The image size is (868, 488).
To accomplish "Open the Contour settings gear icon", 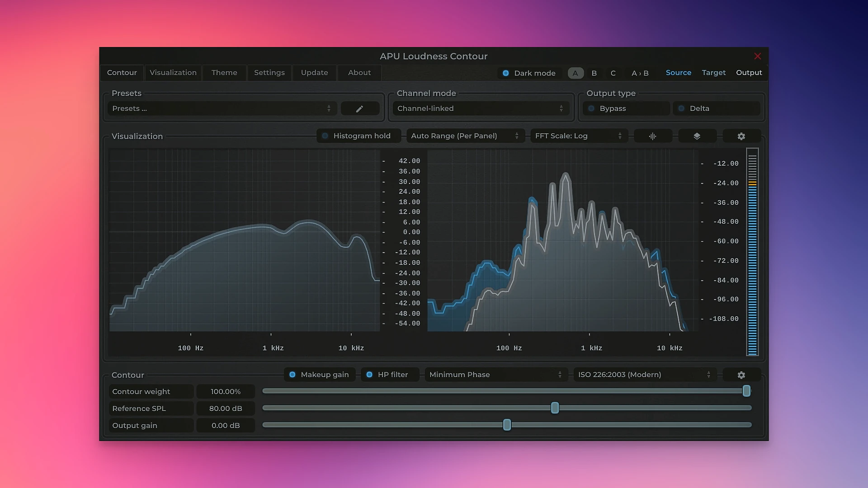I will click(741, 375).
